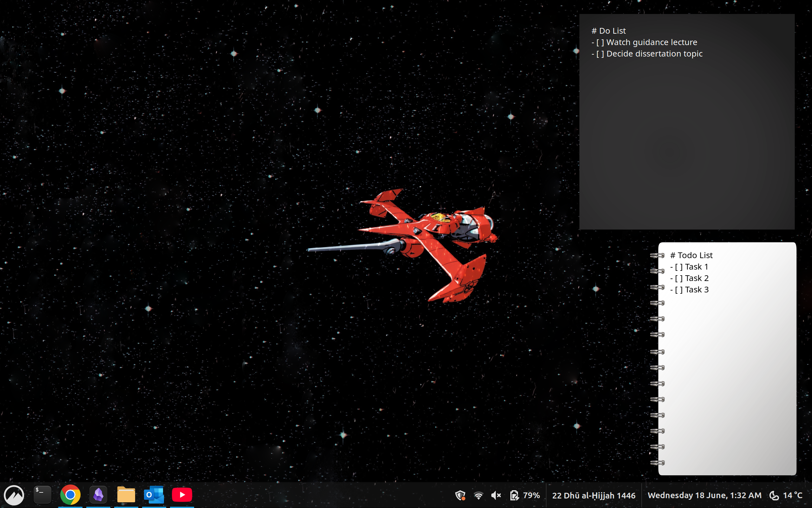Open YouTube from the taskbar
The height and width of the screenshot is (508, 812).
point(182,495)
